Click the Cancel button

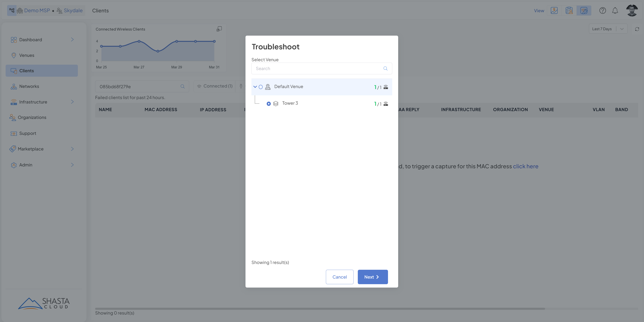pyautogui.click(x=339, y=277)
